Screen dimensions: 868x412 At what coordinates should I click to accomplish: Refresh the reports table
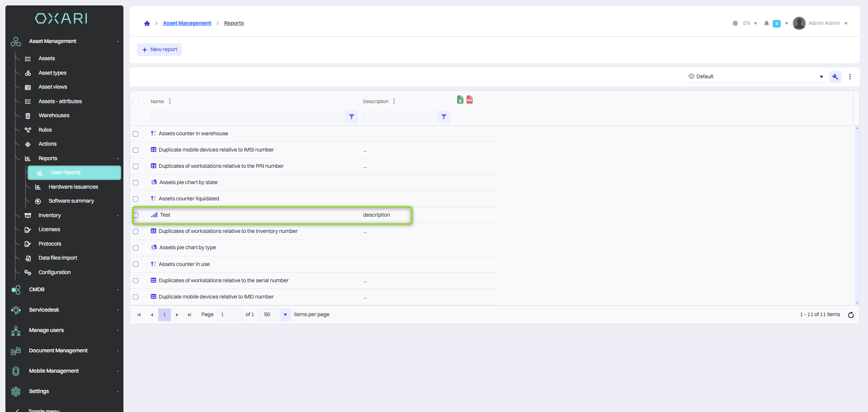(x=851, y=315)
